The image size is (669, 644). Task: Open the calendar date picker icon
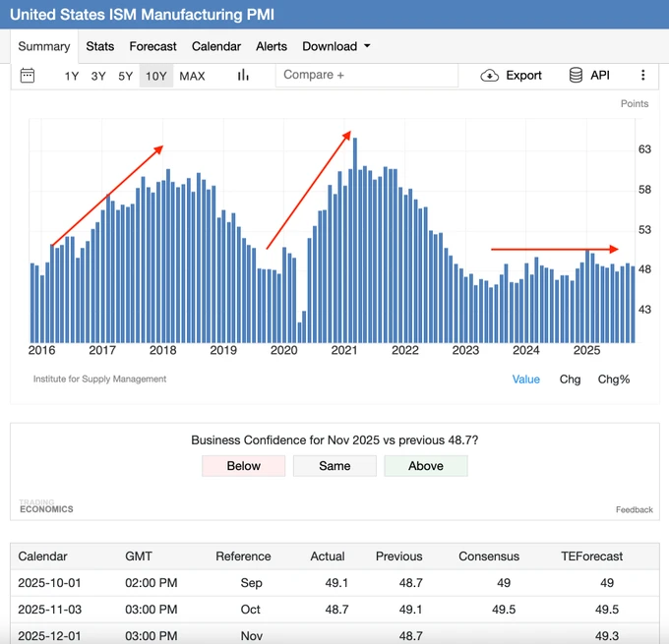point(28,76)
